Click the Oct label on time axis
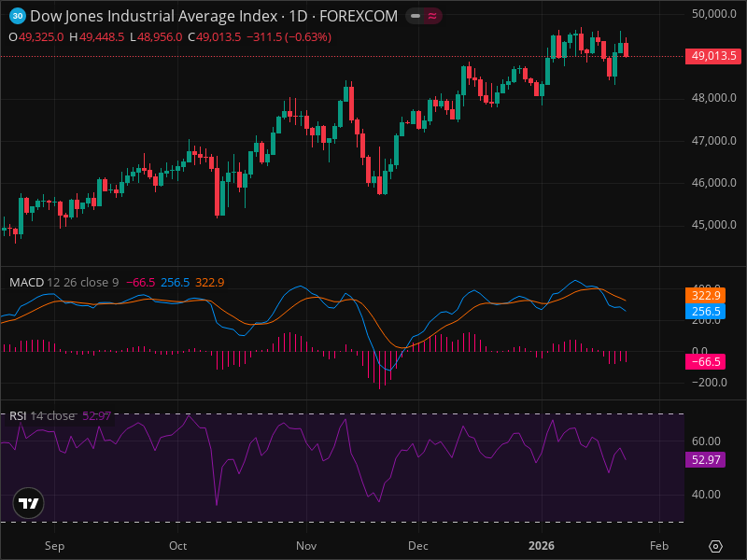This screenshot has width=747, height=560. pyautogui.click(x=177, y=546)
